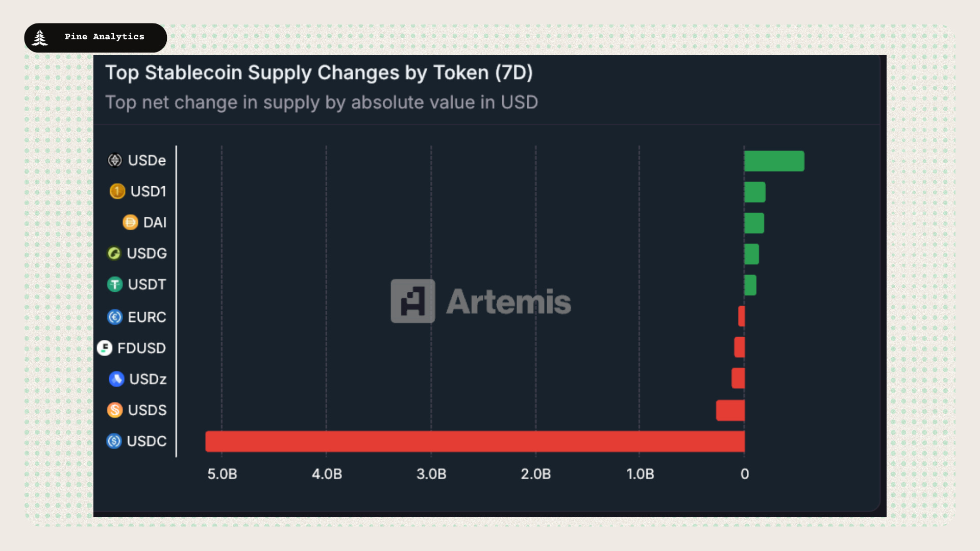Click the Artemis watermark logo
Screen dimensions: 980x551
point(481,301)
